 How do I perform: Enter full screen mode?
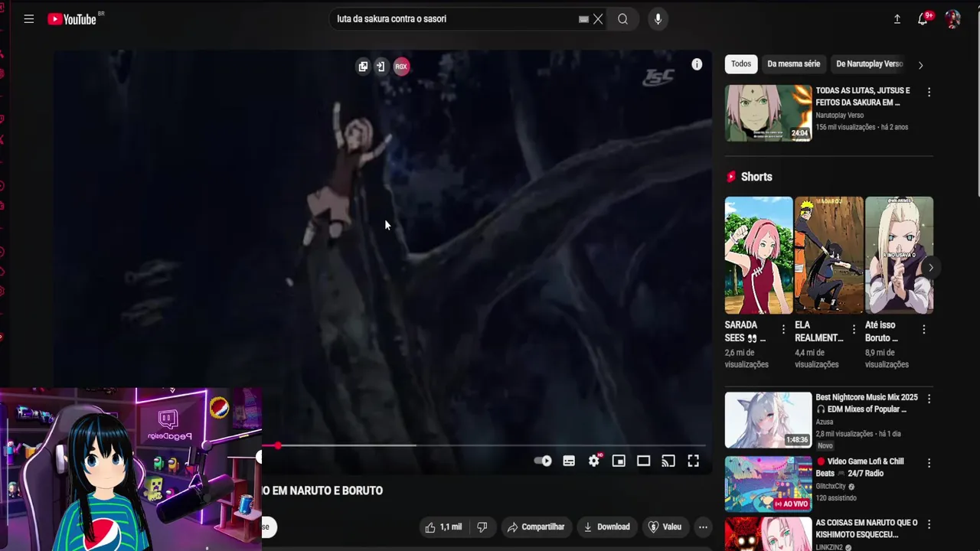[x=693, y=461]
